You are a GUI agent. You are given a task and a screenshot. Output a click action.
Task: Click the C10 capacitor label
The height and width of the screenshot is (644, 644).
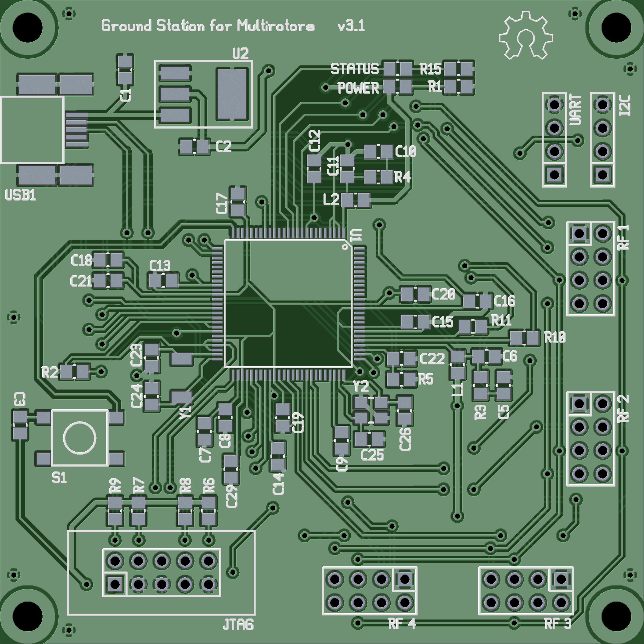(x=406, y=152)
